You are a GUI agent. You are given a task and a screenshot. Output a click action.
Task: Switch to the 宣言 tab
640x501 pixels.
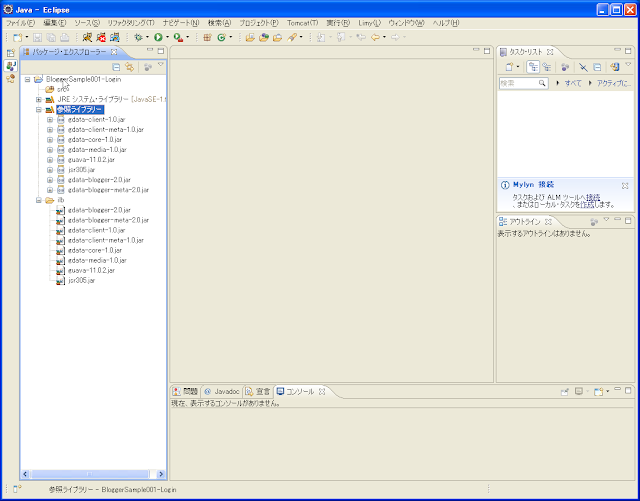pos(258,392)
